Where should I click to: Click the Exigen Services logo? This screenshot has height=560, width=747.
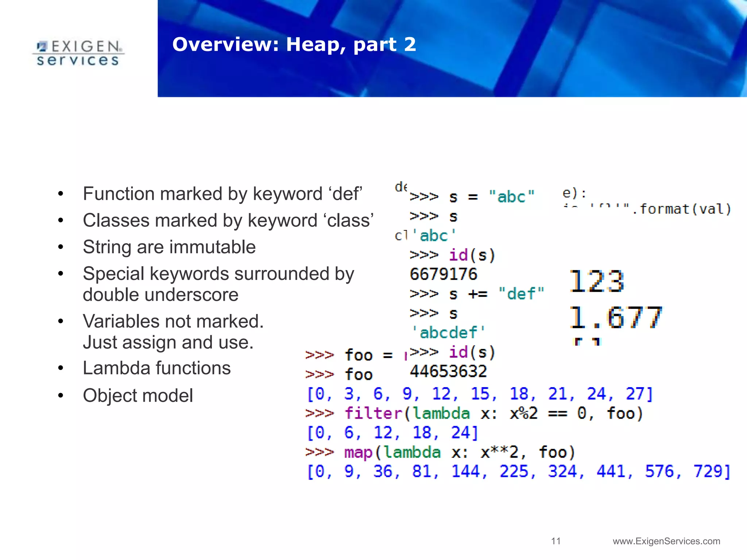click(x=78, y=53)
